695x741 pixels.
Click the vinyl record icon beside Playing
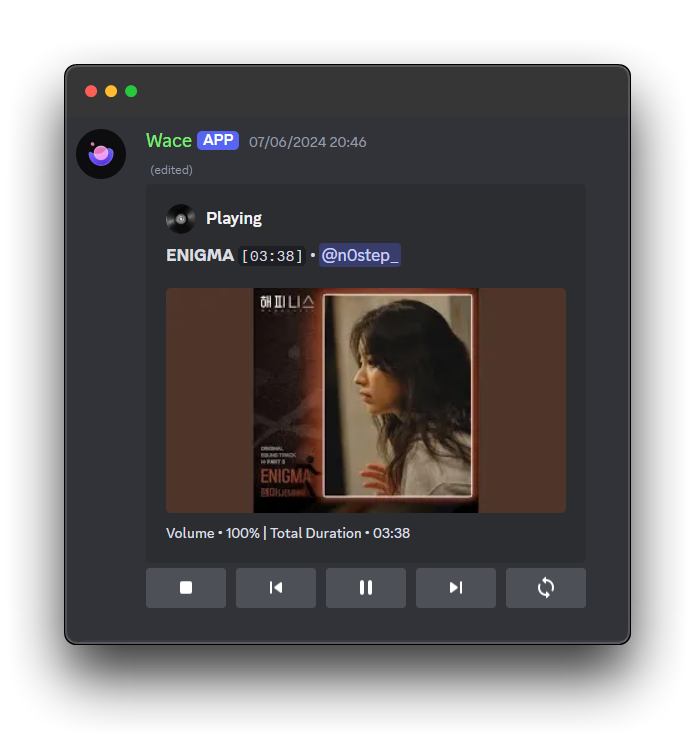click(x=180, y=219)
